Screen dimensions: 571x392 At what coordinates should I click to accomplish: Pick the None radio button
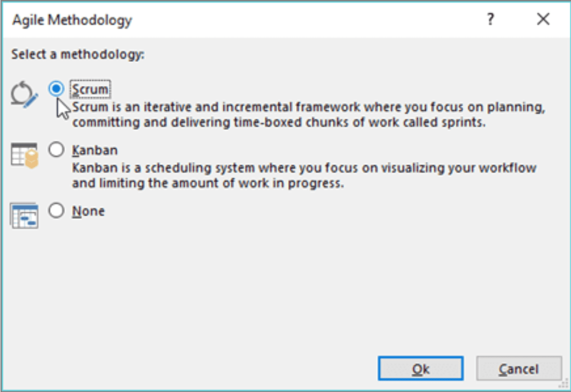click(x=56, y=211)
